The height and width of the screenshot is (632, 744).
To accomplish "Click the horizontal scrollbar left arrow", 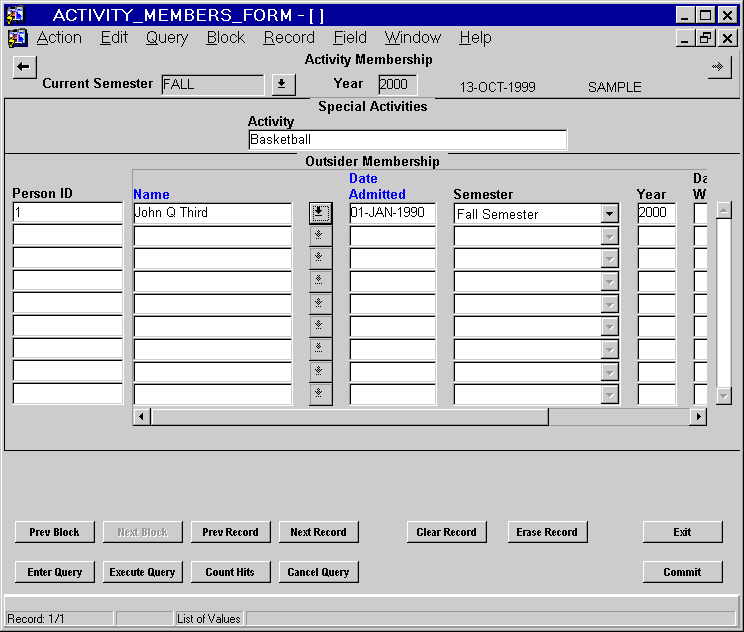I will [x=141, y=417].
